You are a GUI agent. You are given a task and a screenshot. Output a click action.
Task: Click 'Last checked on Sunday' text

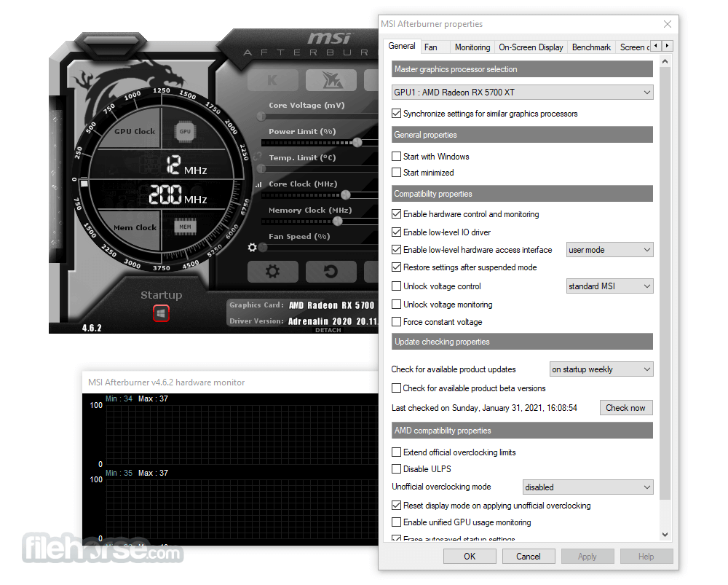click(484, 407)
